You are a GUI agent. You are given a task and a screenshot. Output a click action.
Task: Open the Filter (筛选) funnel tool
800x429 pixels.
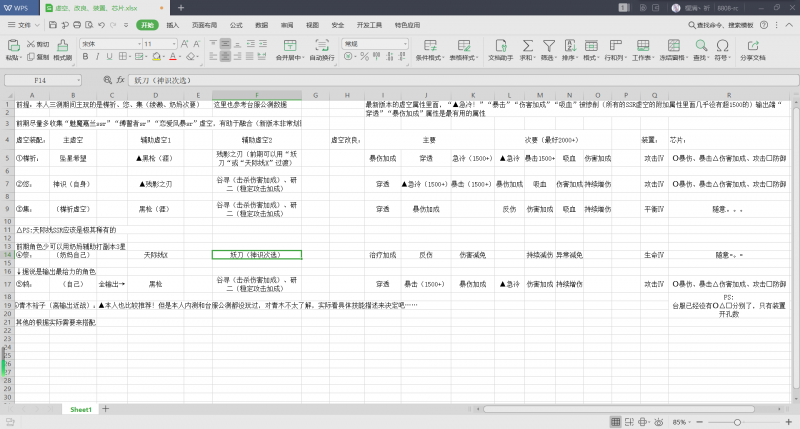(547, 45)
